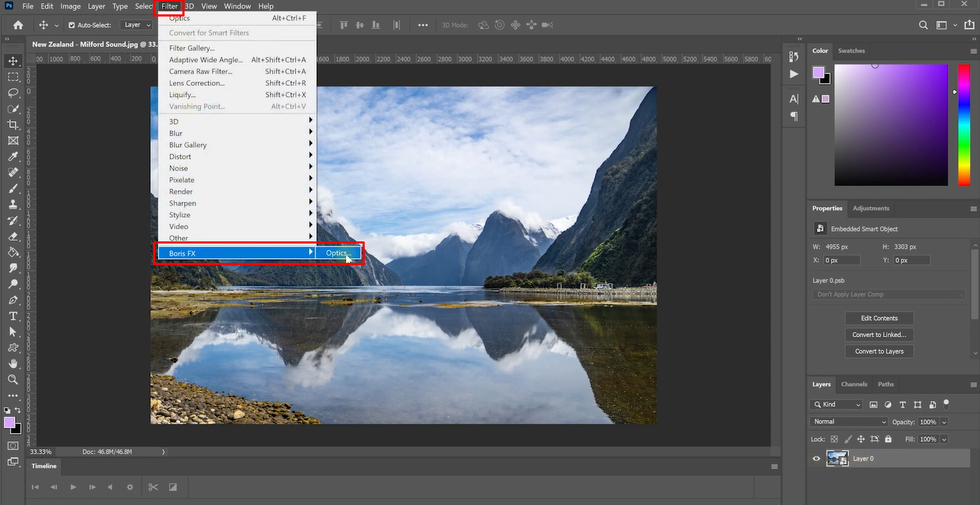This screenshot has height=505, width=980.
Task: Click the Edit Contents button
Action: (x=879, y=318)
